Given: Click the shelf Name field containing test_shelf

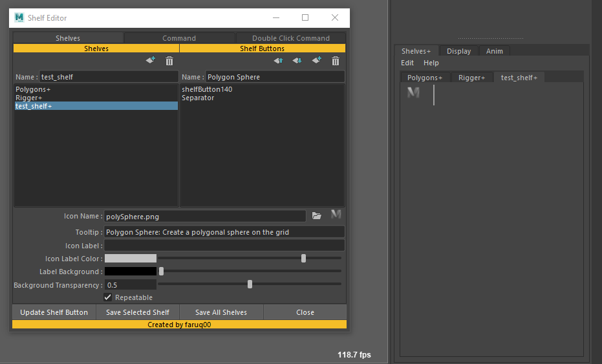Looking at the screenshot, I should point(109,77).
